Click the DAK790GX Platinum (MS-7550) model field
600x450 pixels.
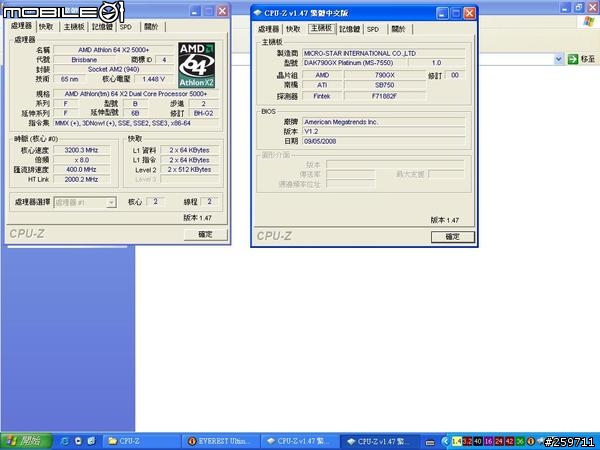click(354, 63)
